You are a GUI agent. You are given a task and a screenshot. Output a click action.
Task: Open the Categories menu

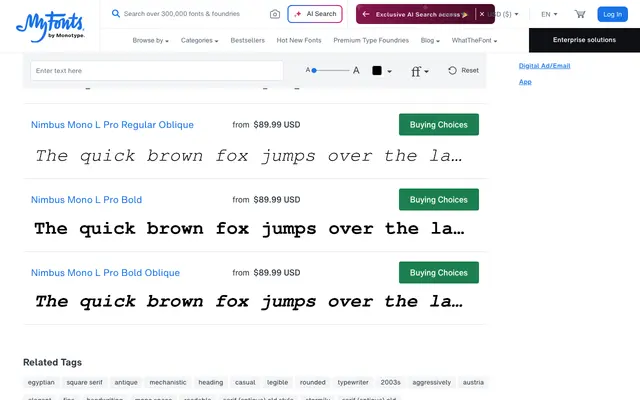199,40
